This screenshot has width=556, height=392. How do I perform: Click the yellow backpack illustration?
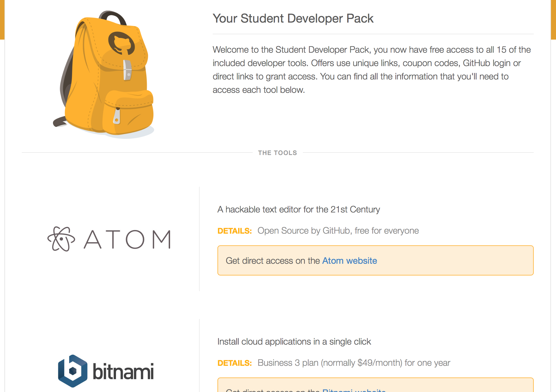coord(104,74)
